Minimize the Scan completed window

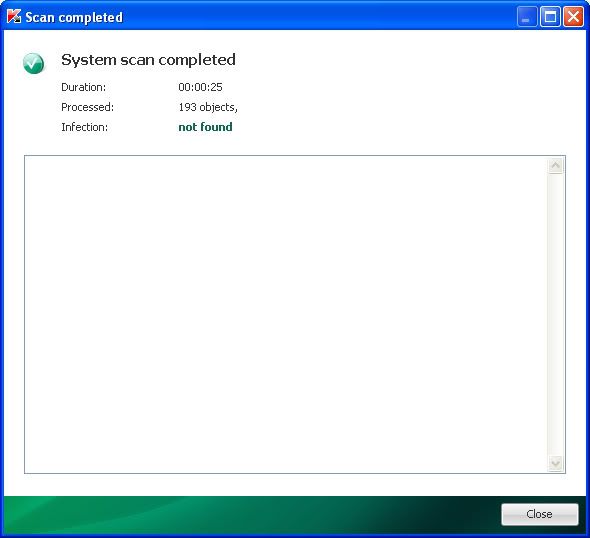point(526,17)
